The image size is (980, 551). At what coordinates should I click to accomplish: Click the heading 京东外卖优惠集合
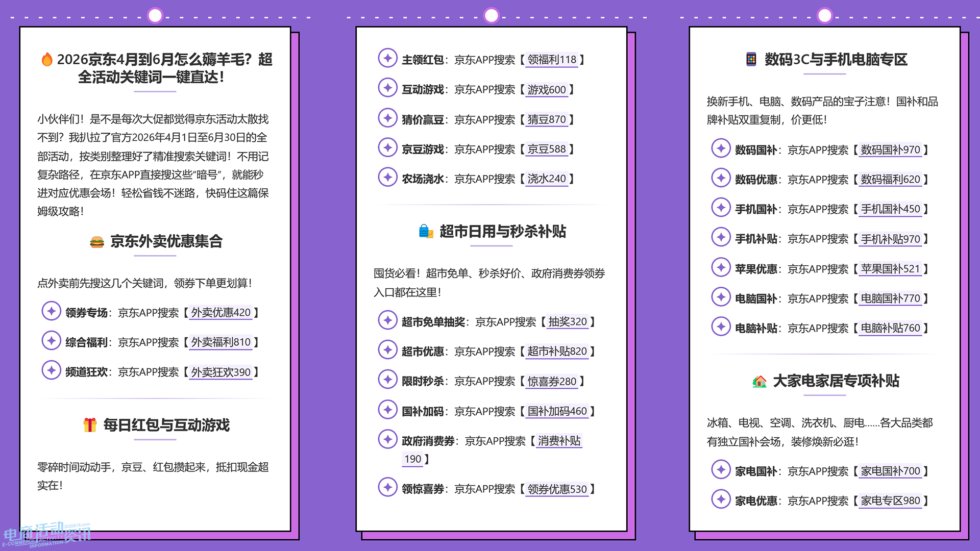click(166, 241)
